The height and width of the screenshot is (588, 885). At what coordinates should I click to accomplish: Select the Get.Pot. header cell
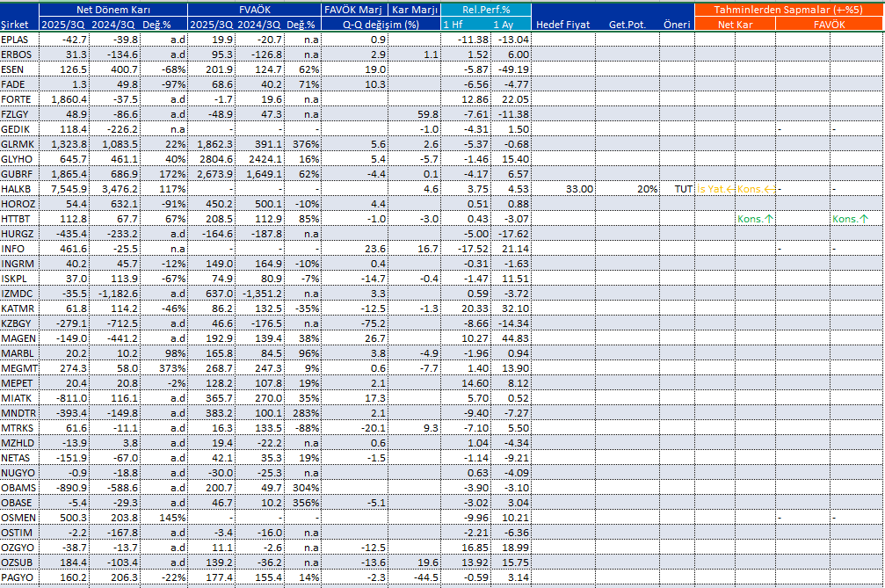tap(627, 24)
